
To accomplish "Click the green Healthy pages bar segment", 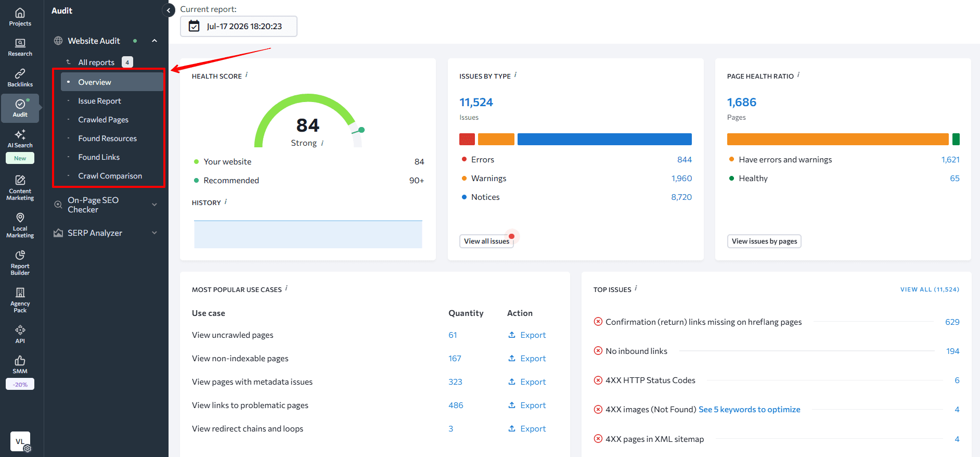I will click(956, 139).
